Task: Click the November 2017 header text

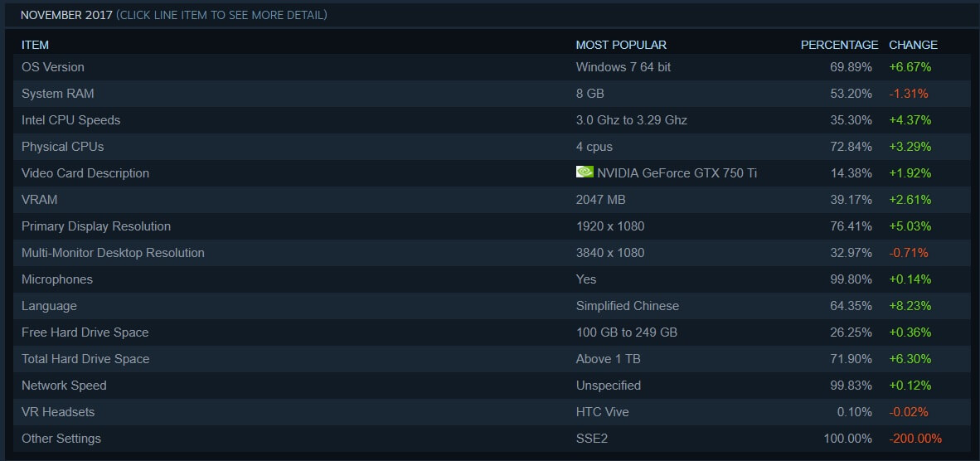Action: (66, 15)
